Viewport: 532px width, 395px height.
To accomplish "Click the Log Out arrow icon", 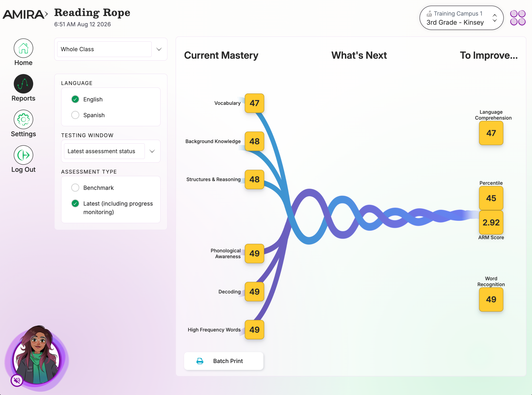I will (x=23, y=155).
